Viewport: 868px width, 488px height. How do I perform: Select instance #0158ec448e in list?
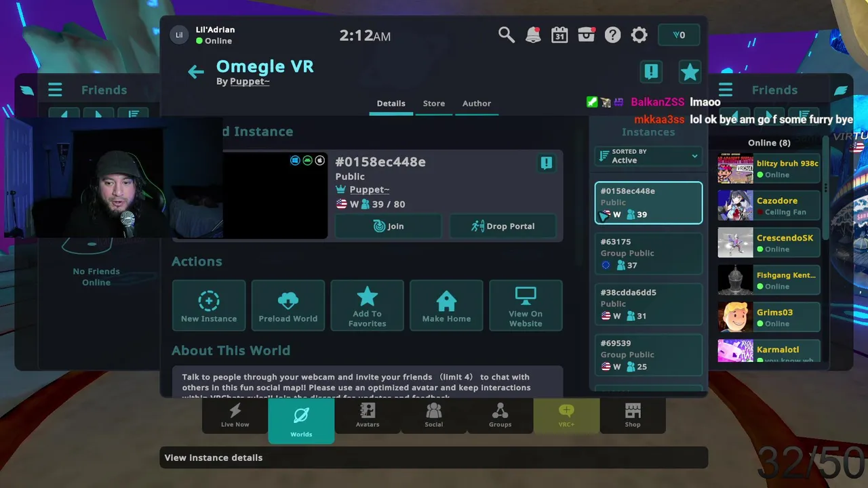click(648, 203)
